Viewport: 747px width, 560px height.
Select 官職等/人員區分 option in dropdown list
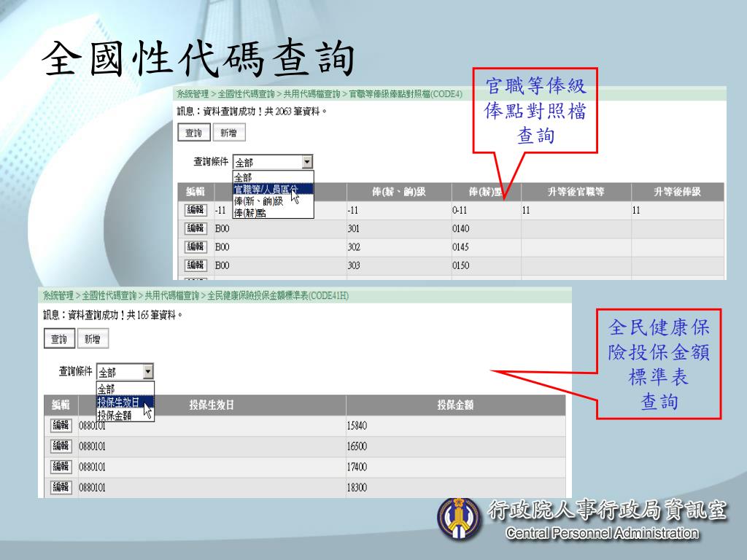[x=273, y=189]
